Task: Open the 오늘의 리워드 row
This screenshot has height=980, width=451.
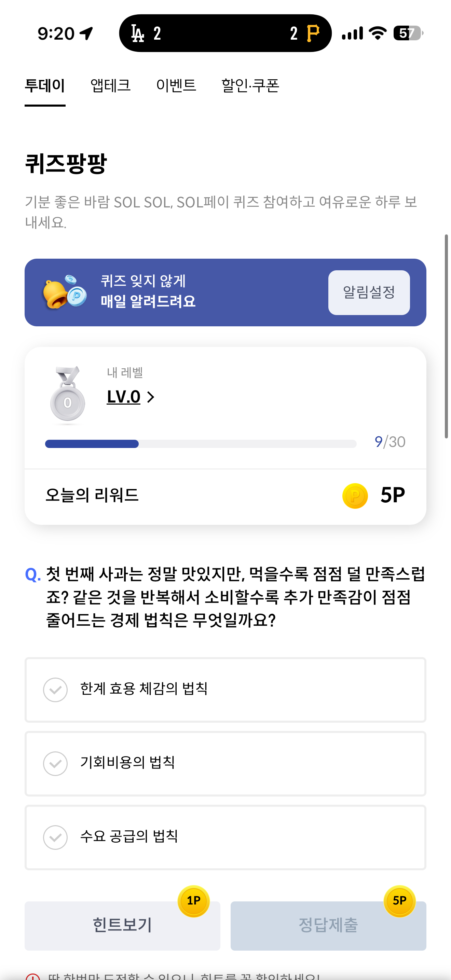Action: (225, 496)
